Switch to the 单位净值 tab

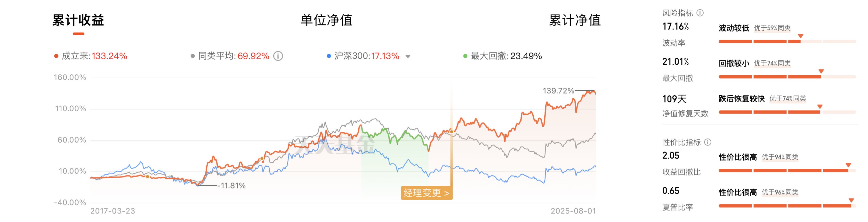(326, 20)
